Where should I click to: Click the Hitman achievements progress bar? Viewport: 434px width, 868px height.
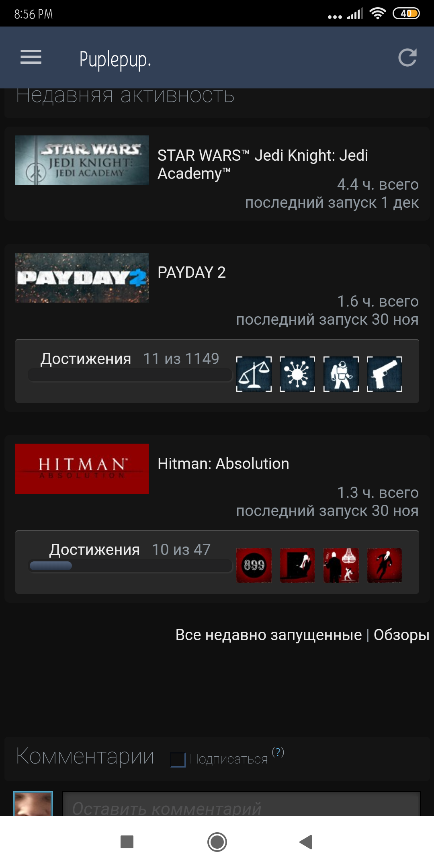(130, 566)
